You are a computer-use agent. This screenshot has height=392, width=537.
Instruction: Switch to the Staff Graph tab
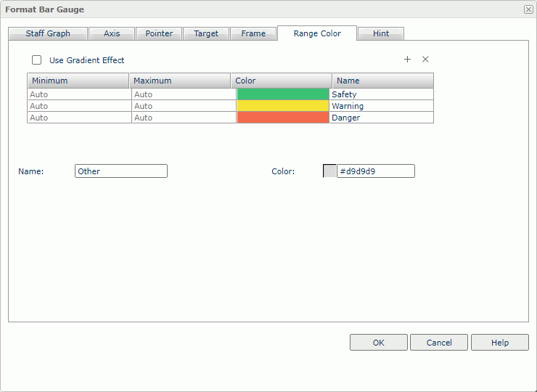tap(48, 33)
